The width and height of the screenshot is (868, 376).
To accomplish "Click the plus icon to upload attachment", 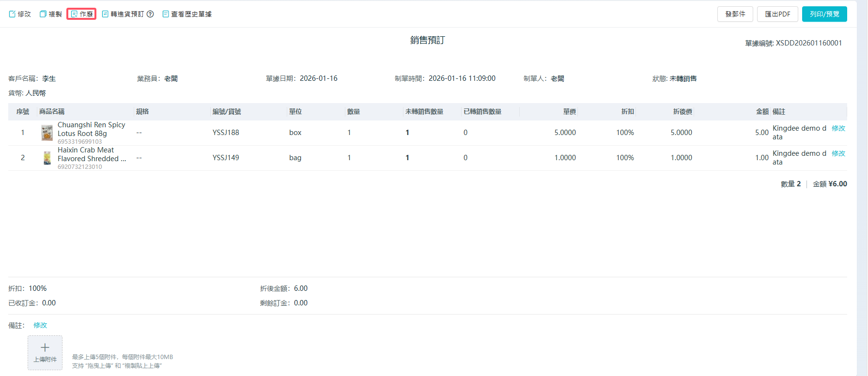I will (x=45, y=348).
